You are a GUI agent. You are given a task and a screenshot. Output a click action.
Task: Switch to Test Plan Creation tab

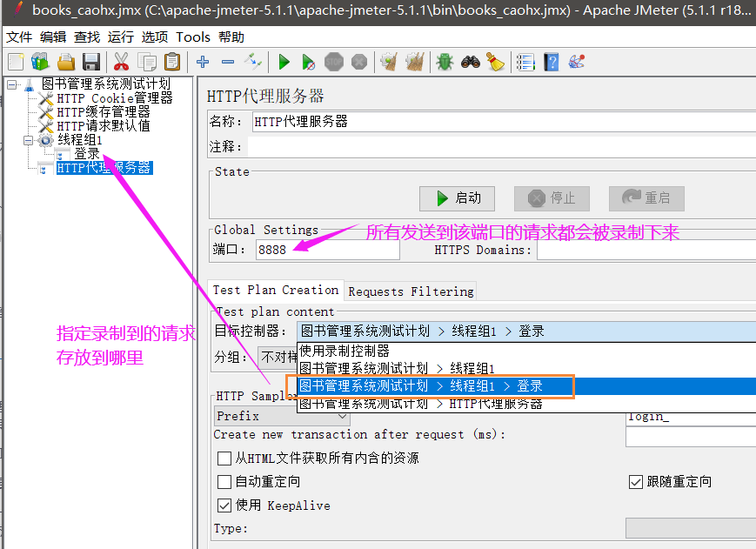276,291
